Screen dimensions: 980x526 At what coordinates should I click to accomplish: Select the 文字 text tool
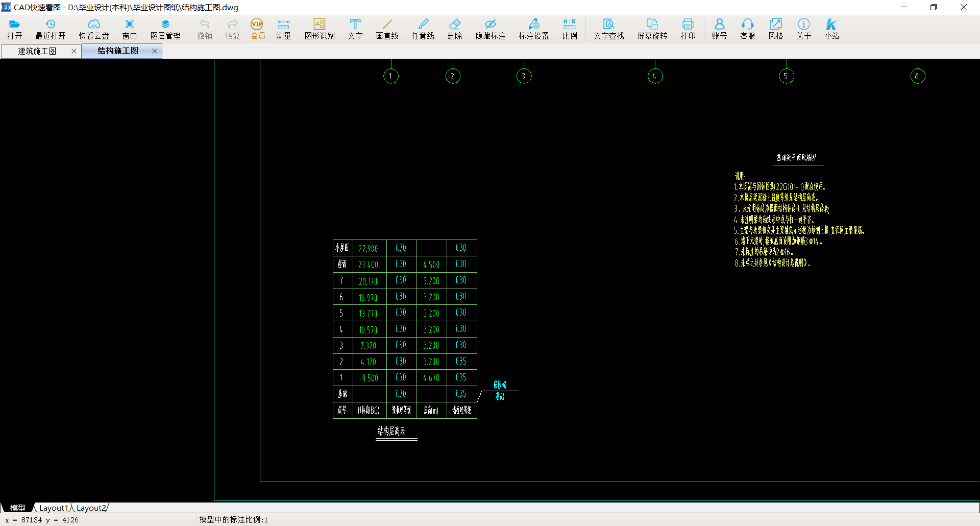(355, 29)
